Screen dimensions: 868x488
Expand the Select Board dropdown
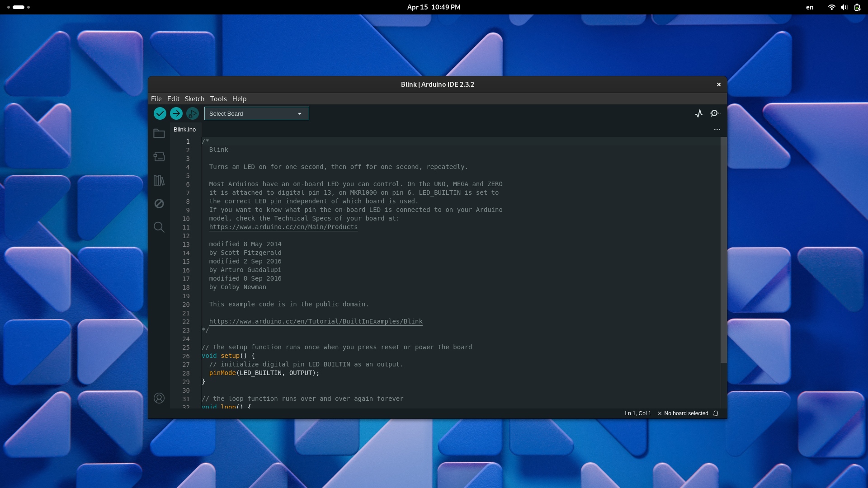257,113
